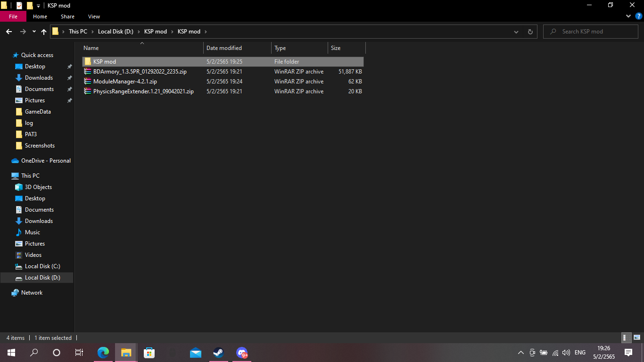Sort files by the Size column header
Screen dimensions: 644x362
point(347,48)
